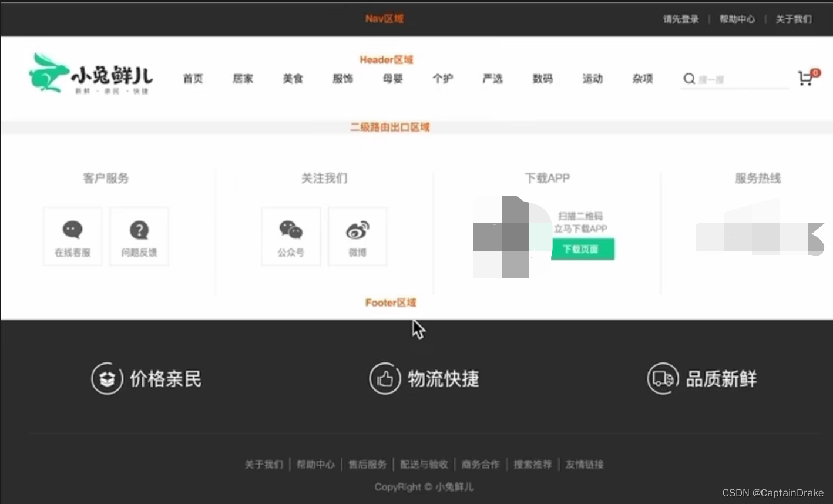
Task: Open footer 售后服务 link
Action: click(367, 465)
